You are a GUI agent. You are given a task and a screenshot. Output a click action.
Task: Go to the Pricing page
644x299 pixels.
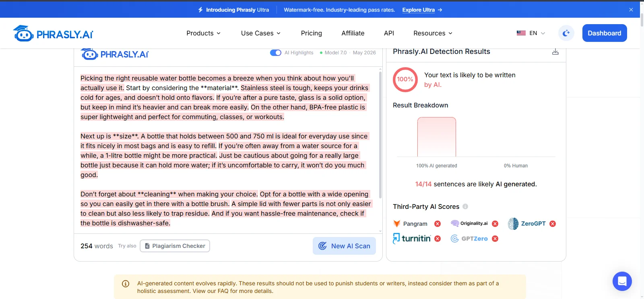pos(312,33)
